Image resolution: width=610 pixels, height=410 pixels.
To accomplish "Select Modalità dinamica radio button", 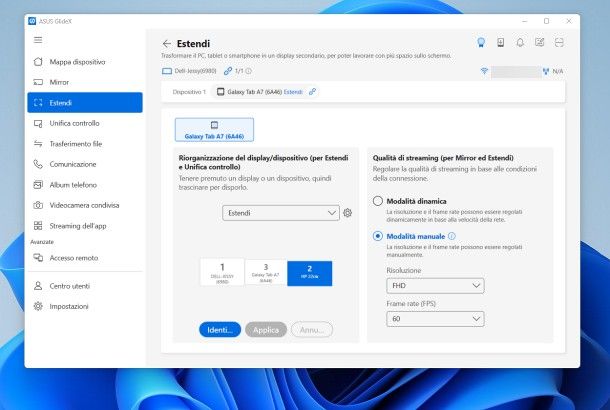I will click(x=378, y=201).
